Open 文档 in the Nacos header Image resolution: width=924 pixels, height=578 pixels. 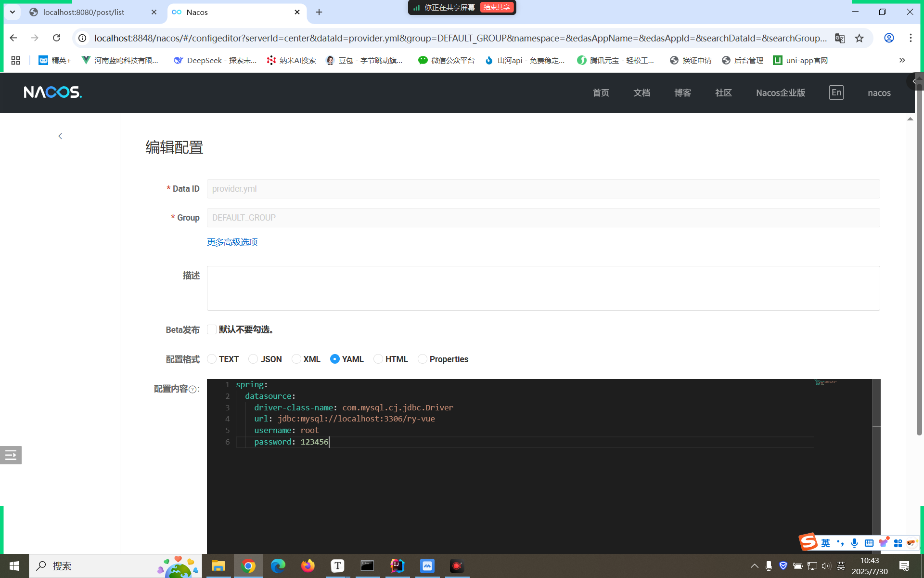click(642, 93)
